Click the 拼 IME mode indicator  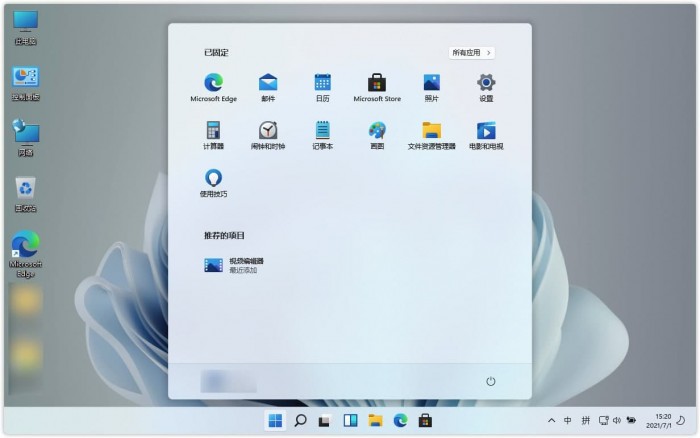586,421
